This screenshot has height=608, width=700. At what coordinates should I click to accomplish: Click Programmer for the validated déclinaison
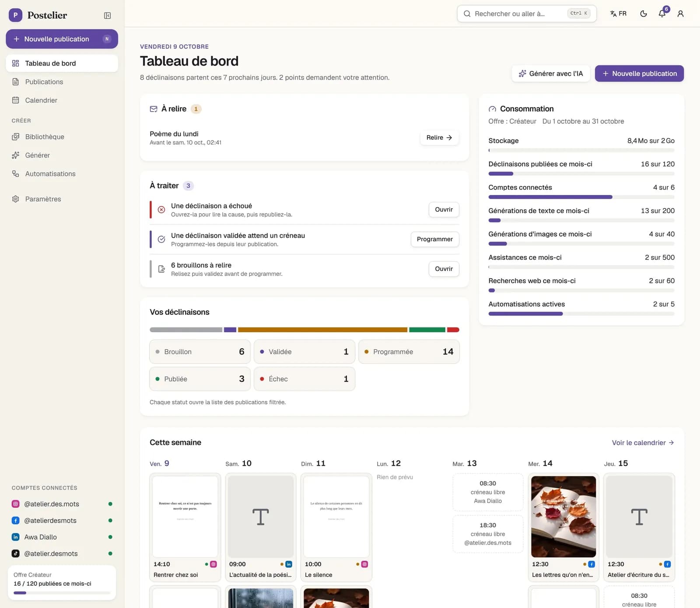[434, 239]
